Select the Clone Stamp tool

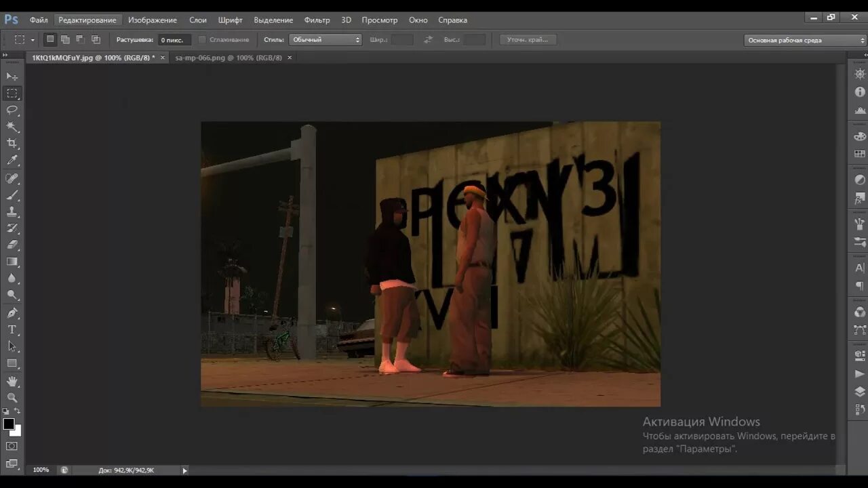click(x=12, y=211)
